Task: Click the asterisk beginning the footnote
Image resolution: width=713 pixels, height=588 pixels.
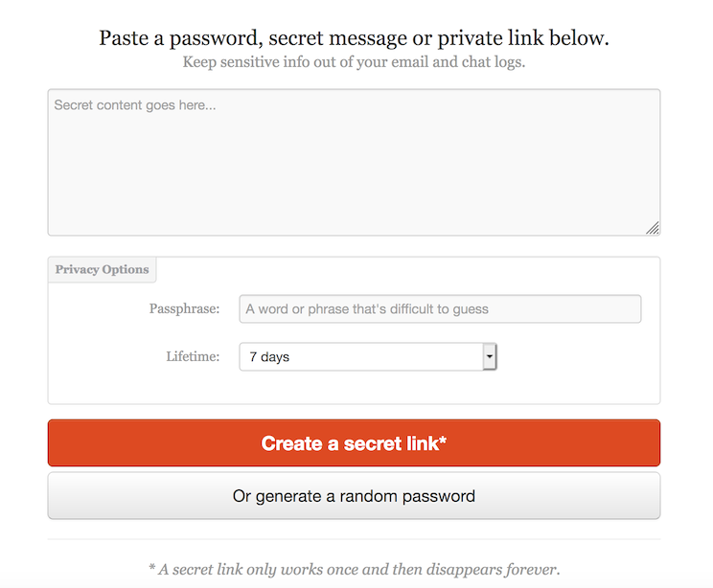Action: click(x=151, y=567)
